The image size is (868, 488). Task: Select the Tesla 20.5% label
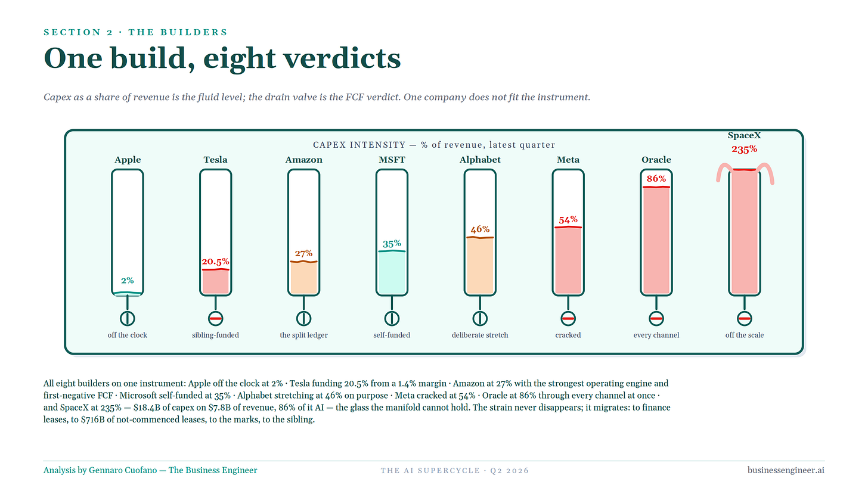216,262
